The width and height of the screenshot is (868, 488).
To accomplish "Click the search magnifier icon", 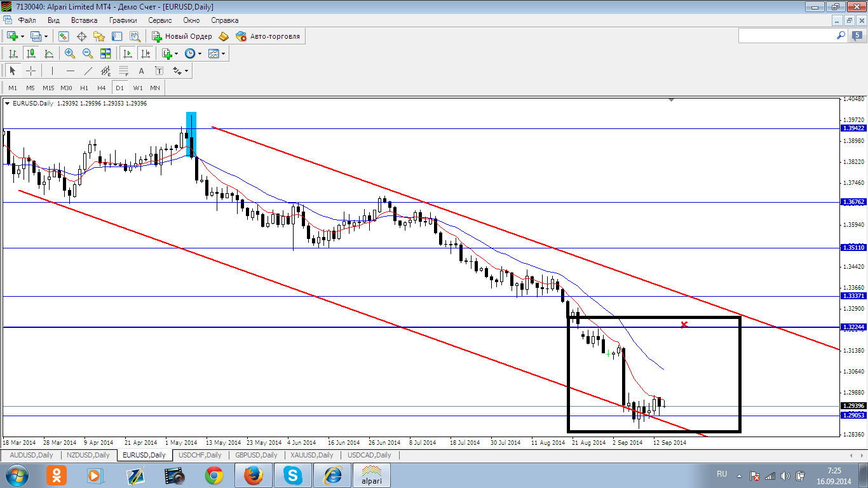I will click(x=841, y=36).
